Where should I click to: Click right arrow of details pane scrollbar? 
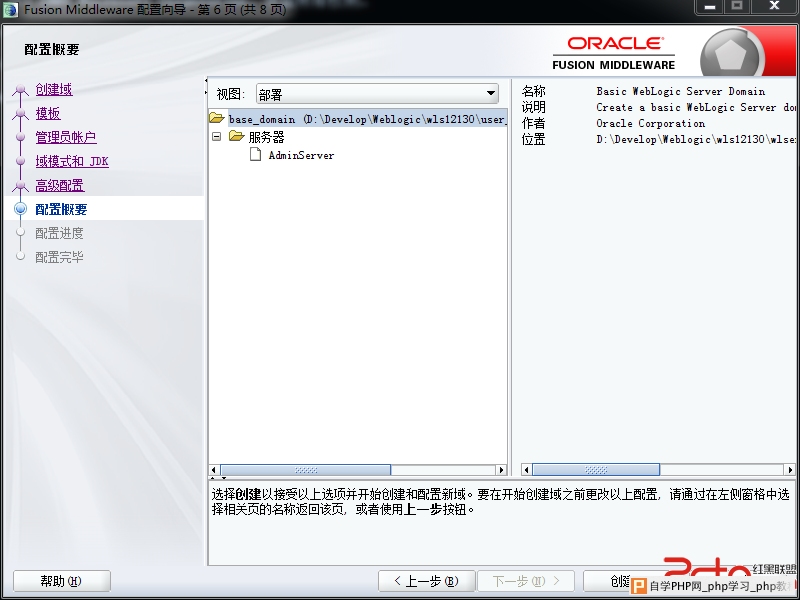(x=790, y=469)
